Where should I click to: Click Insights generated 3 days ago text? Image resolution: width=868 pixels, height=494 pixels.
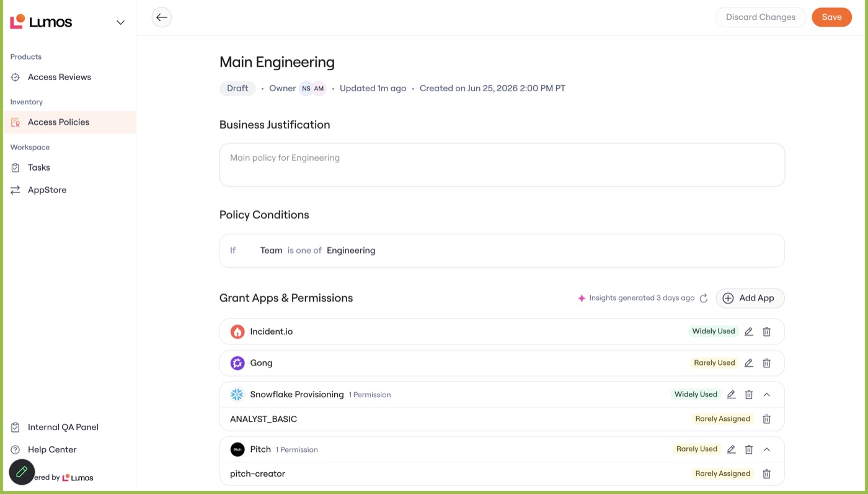pyautogui.click(x=642, y=298)
